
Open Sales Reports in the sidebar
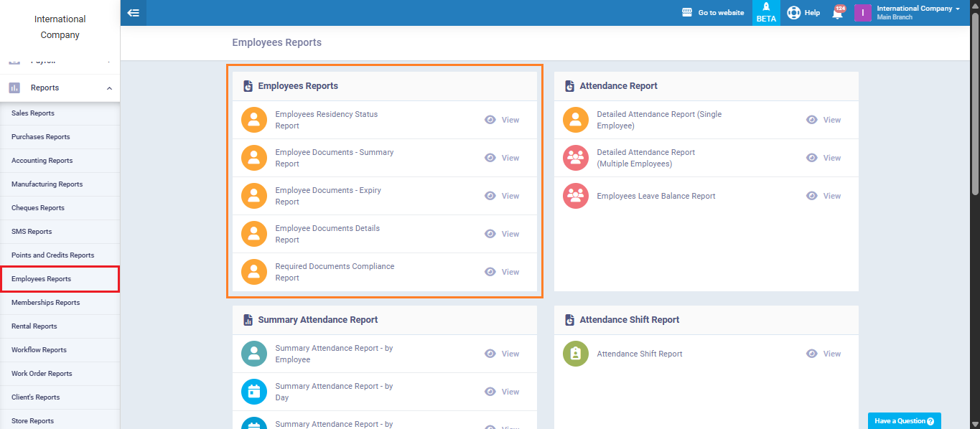pos(33,113)
